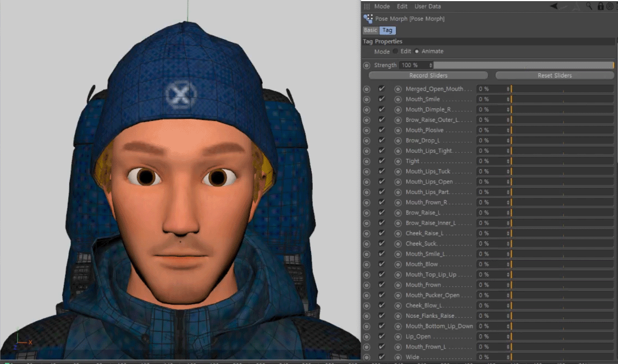Viewport: 618px width, 364px height.
Task: Select the Cheek_Blow_L morph label
Action: pos(424,305)
